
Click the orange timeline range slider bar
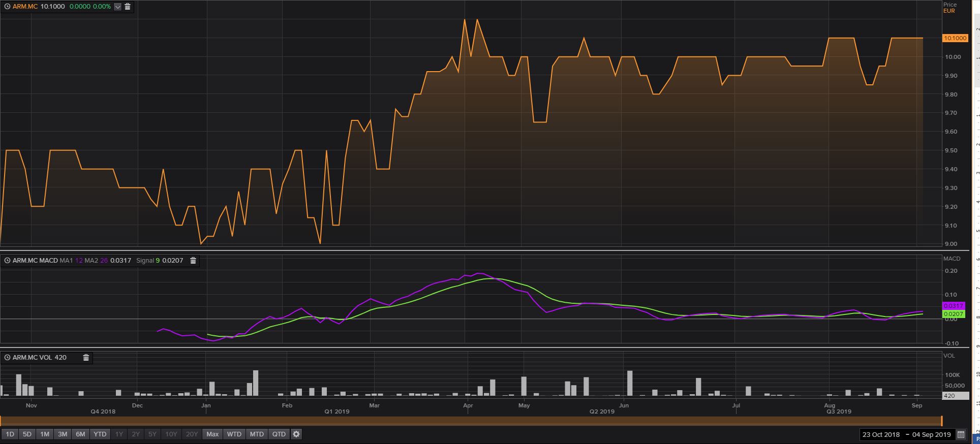point(471,421)
